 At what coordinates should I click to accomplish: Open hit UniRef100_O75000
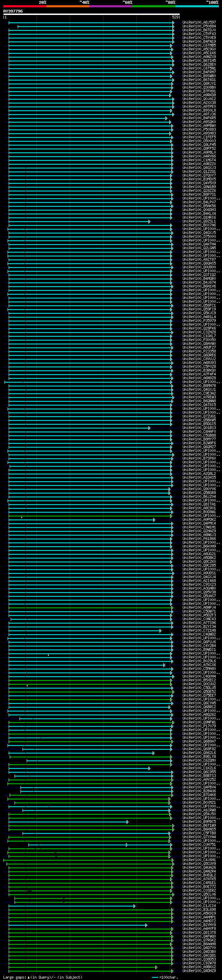199,237
